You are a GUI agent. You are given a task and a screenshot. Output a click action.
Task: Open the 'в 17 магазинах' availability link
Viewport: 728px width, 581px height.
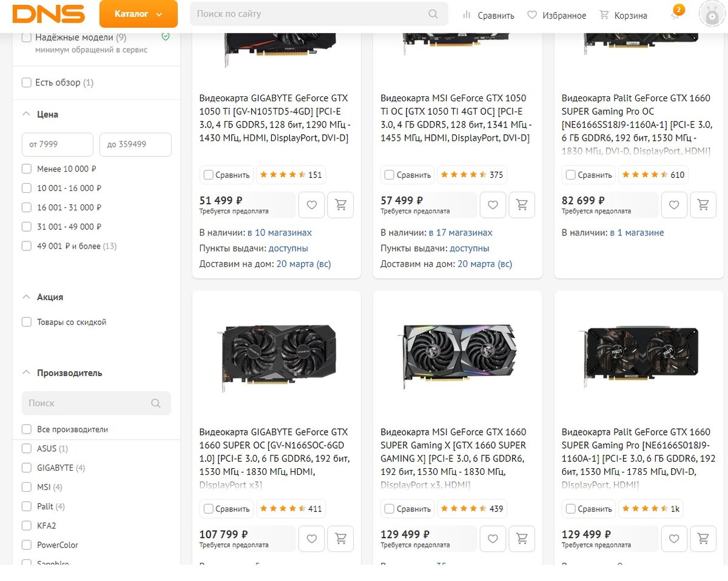point(460,233)
